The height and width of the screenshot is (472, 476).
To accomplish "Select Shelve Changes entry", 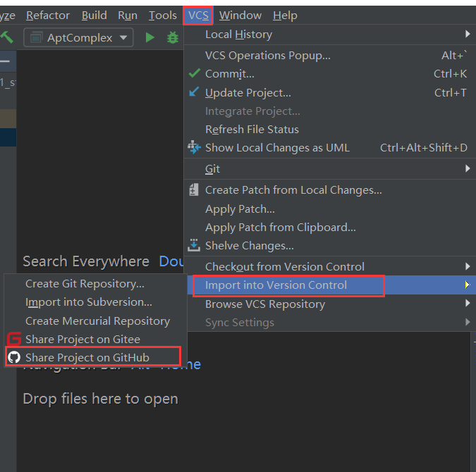I will tap(330, 245).
